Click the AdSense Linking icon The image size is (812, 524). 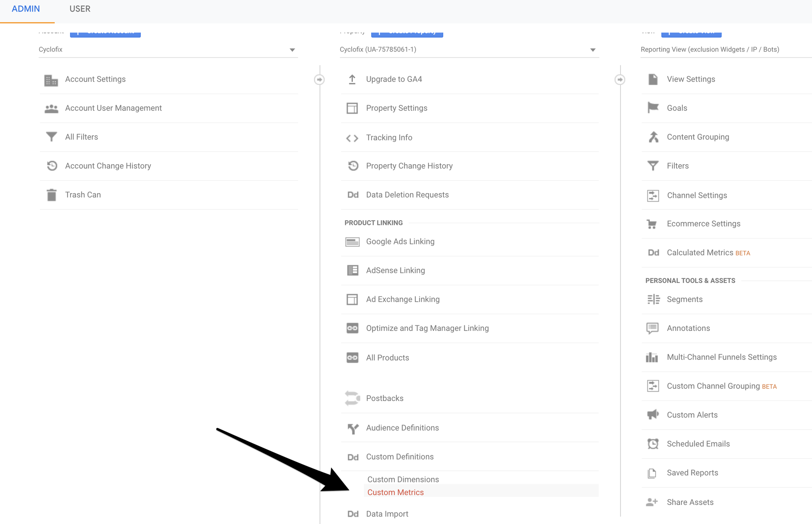pyautogui.click(x=352, y=271)
